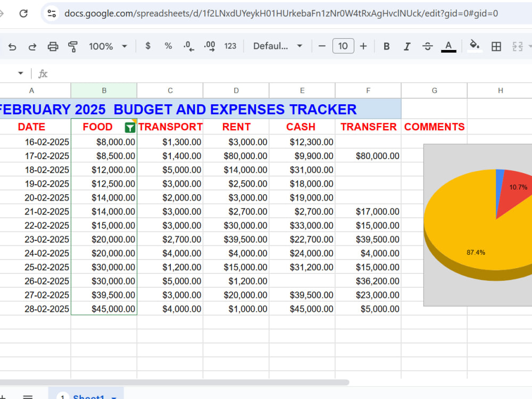
Task: Click the browser address bar URL
Action: coord(281,14)
